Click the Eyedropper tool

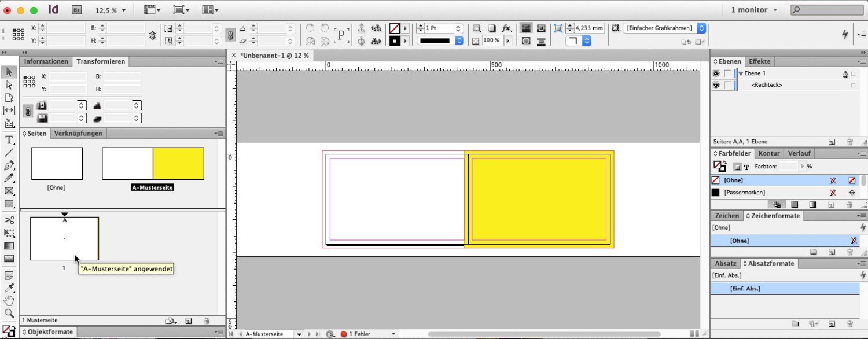[9, 288]
